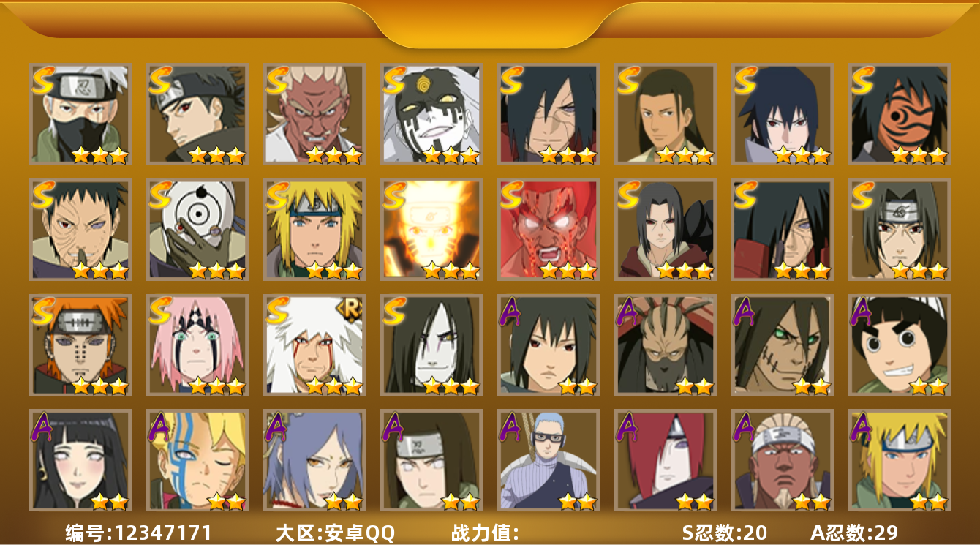Select white-haired Jiraiya with R badge
Image resolution: width=980 pixels, height=545 pixels.
click(x=314, y=345)
